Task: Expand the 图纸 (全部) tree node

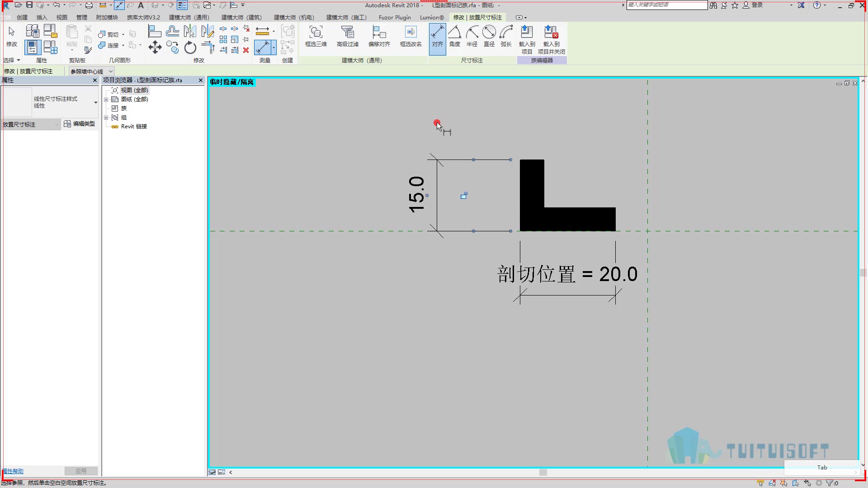Action: (106, 99)
